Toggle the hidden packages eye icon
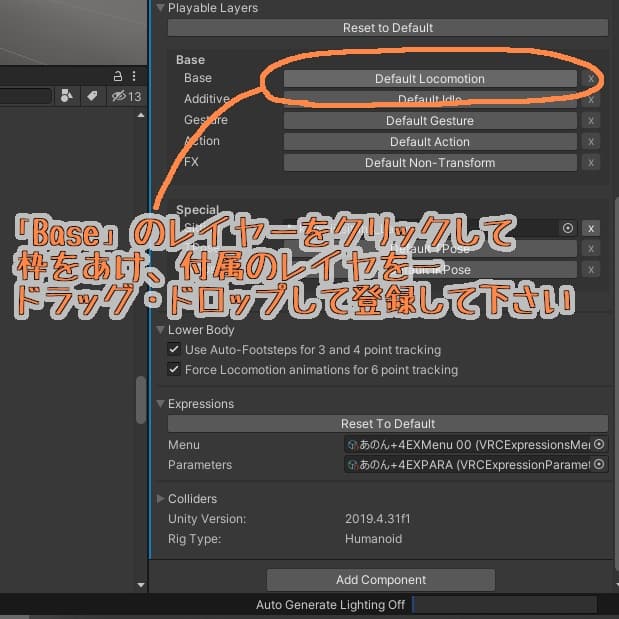The height and width of the screenshot is (619, 619). pyautogui.click(x=126, y=96)
